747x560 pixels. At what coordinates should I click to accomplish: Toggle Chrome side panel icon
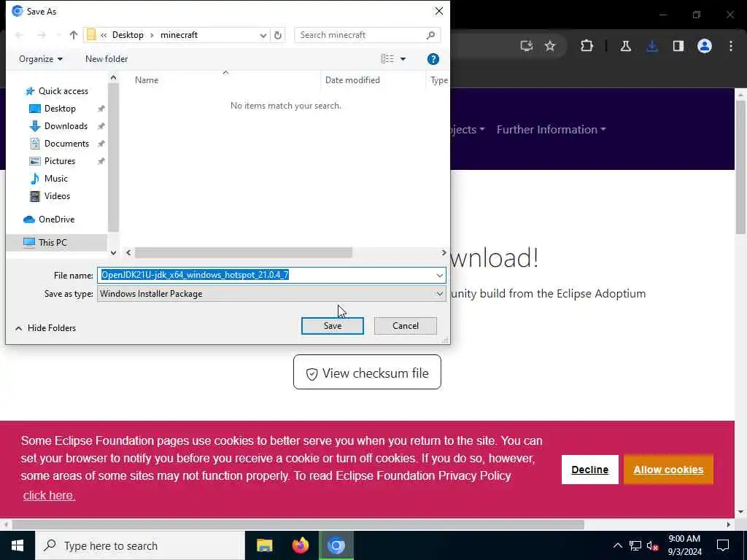pos(678,46)
